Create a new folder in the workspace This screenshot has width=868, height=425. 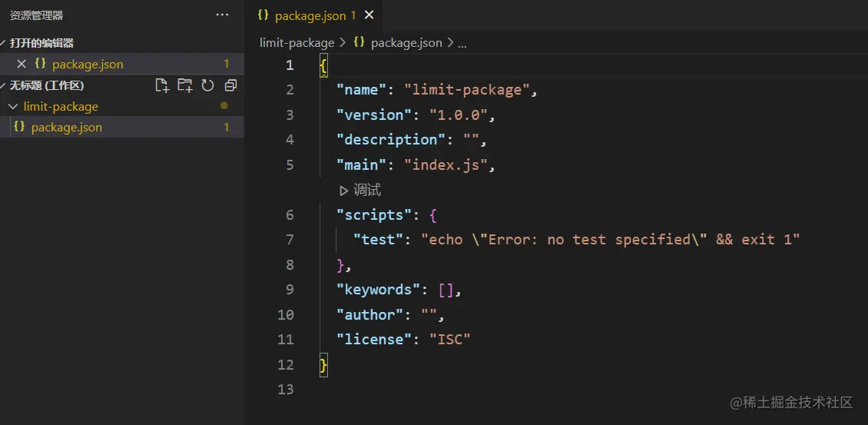pyautogui.click(x=185, y=85)
